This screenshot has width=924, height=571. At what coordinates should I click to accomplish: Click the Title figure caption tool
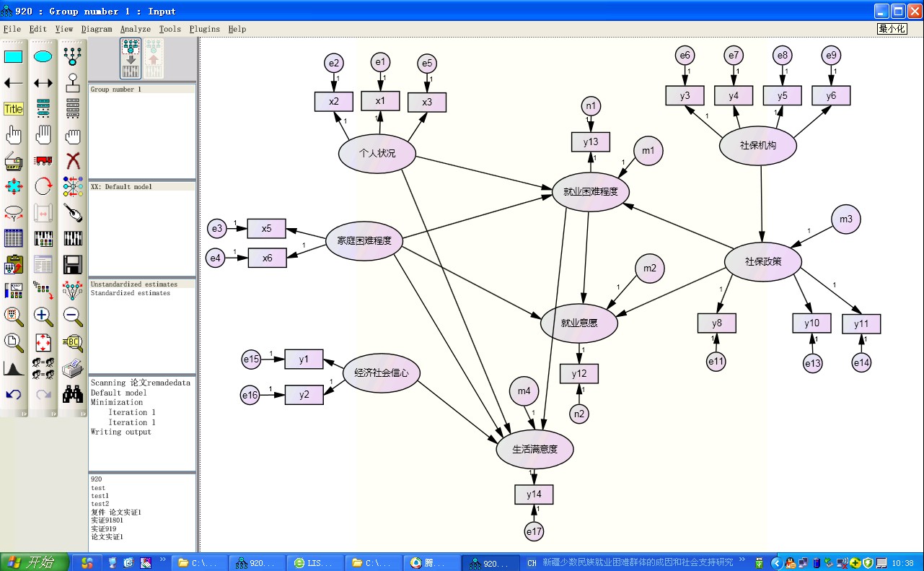14,108
